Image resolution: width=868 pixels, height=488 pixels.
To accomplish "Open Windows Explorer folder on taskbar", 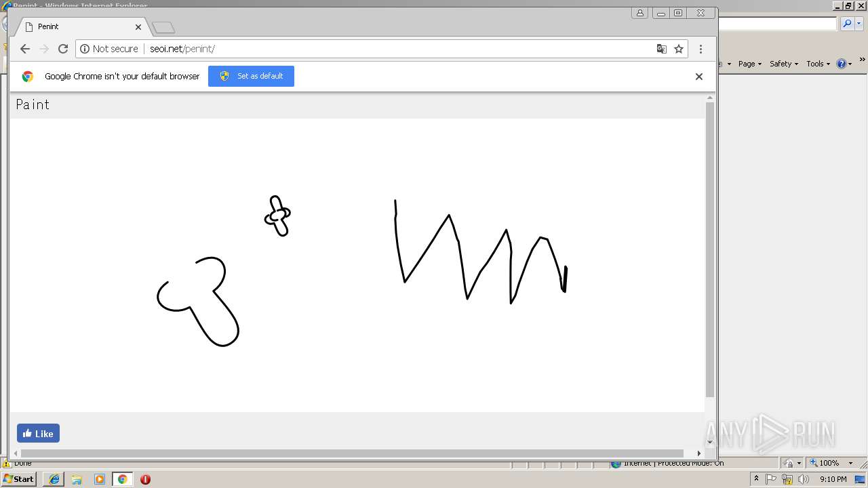I will (x=77, y=479).
